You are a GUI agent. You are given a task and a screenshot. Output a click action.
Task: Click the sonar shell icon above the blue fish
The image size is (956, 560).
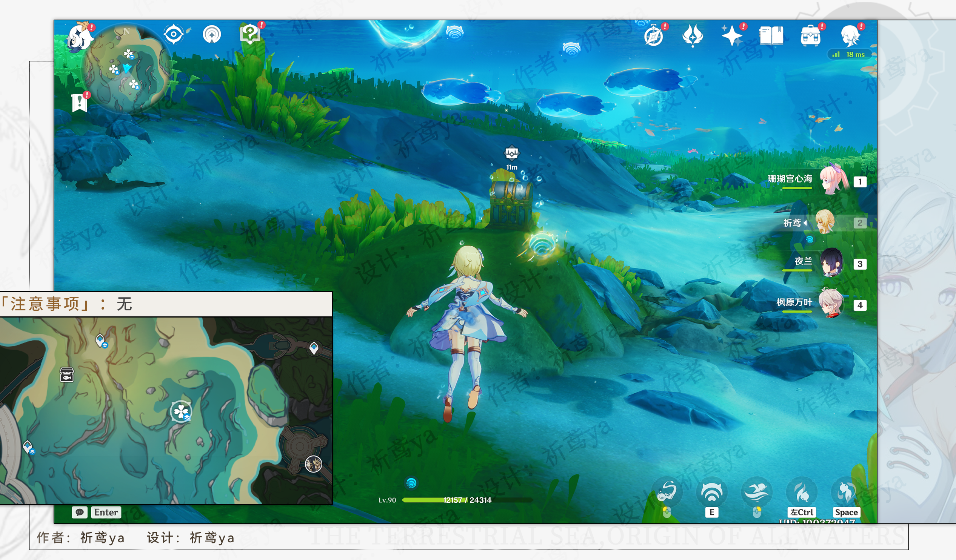571,49
